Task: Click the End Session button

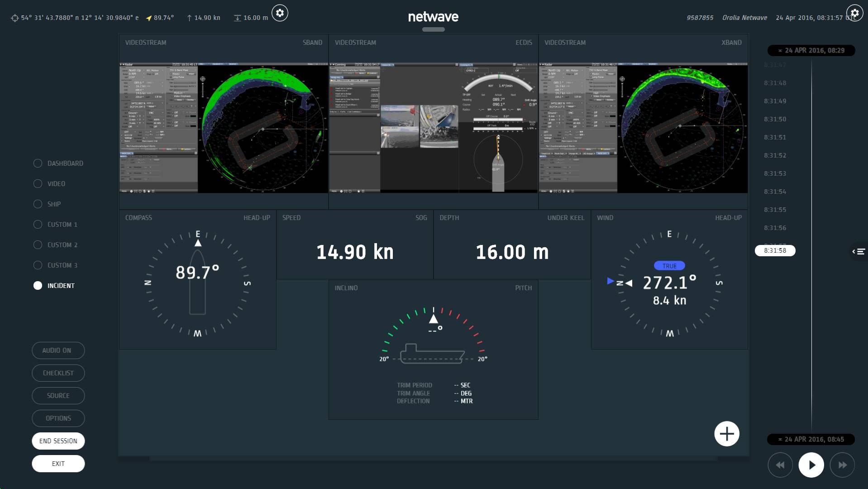Action: (58, 441)
